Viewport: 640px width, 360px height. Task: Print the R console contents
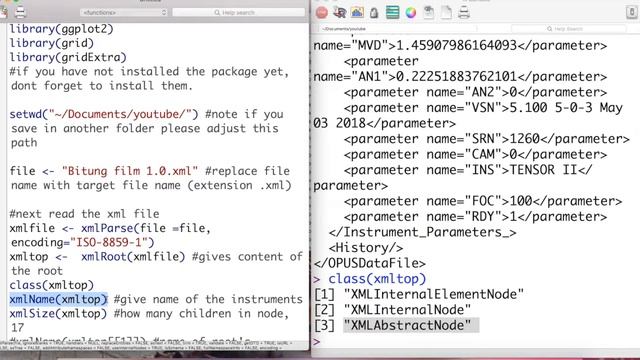[464, 13]
